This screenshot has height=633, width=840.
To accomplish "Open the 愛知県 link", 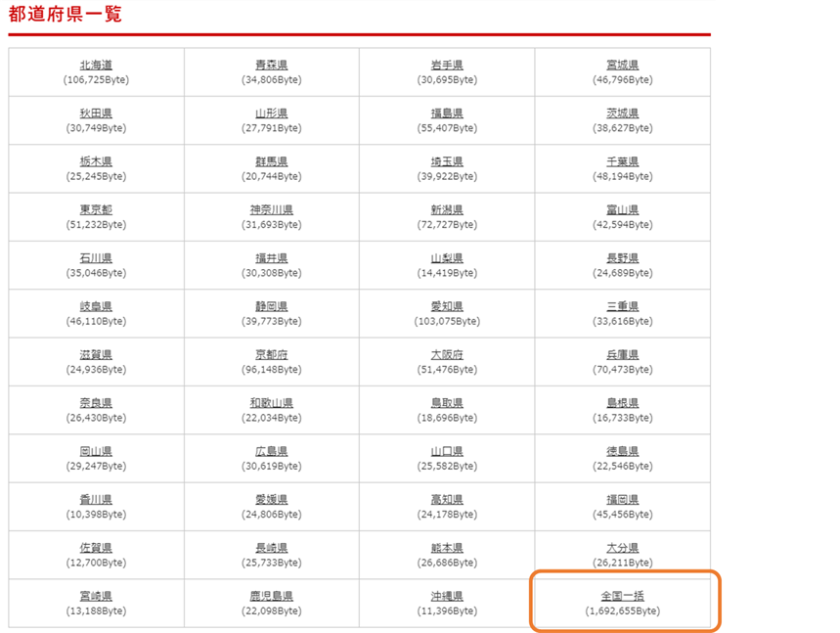I will [x=447, y=307].
